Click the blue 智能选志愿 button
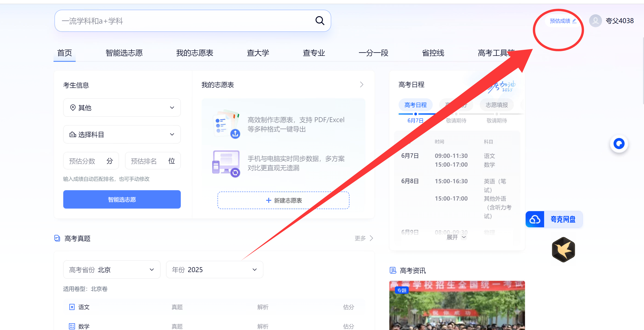Screen dimensions: 644x330 [122, 199]
